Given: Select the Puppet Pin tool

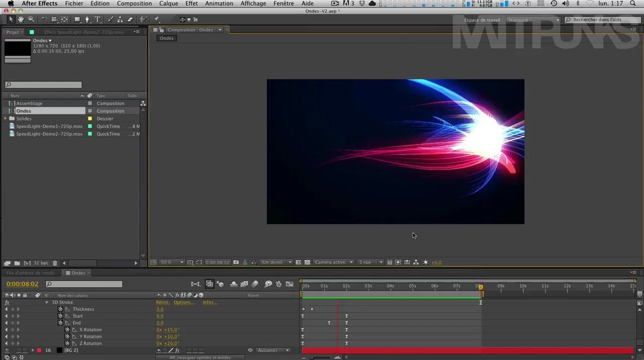Looking at the screenshot, I should (x=157, y=19).
